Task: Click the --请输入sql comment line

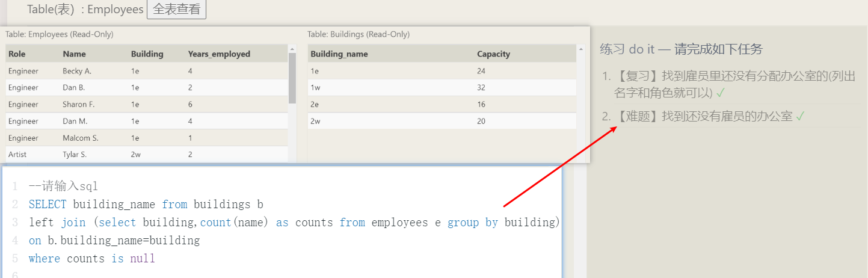Action: (x=63, y=187)
